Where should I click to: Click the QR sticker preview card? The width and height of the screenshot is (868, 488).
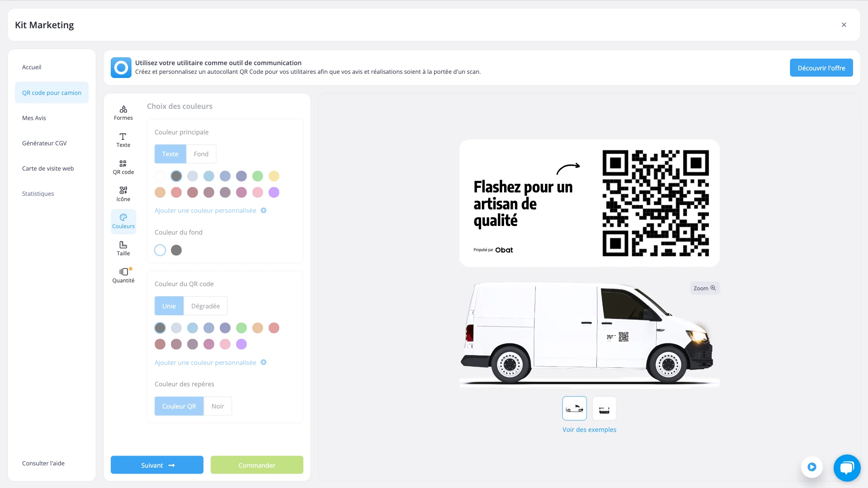(x=590, y=203)
